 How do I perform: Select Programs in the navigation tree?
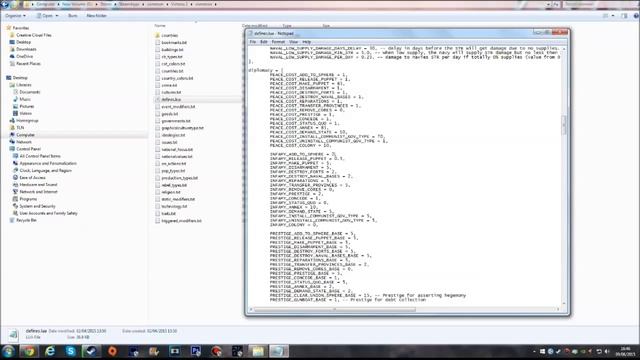click(28, 199)
